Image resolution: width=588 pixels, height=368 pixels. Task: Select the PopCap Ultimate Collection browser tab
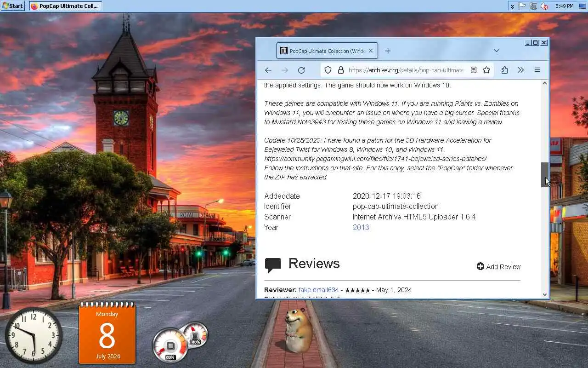(327, 51)
